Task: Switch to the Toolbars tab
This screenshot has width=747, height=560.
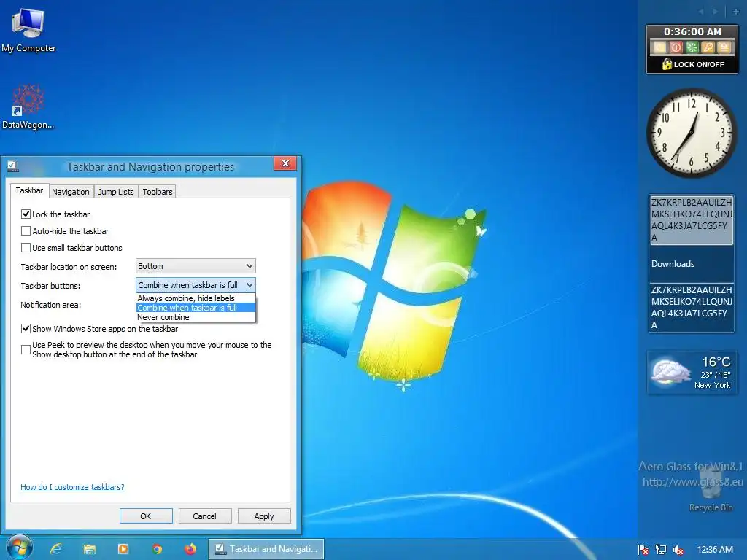Action: (158, 192)
